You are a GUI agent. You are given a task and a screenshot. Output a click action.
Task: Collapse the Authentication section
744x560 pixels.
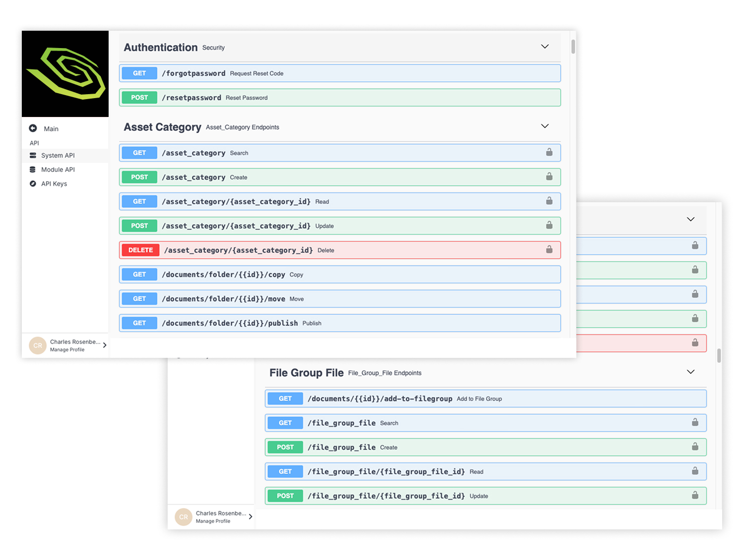(x=545, y=47)
